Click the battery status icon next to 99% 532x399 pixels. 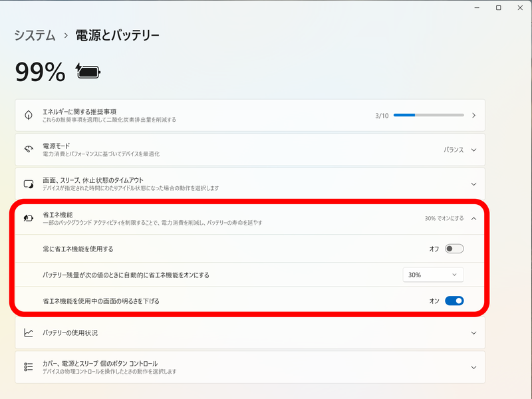coord(87,68)
